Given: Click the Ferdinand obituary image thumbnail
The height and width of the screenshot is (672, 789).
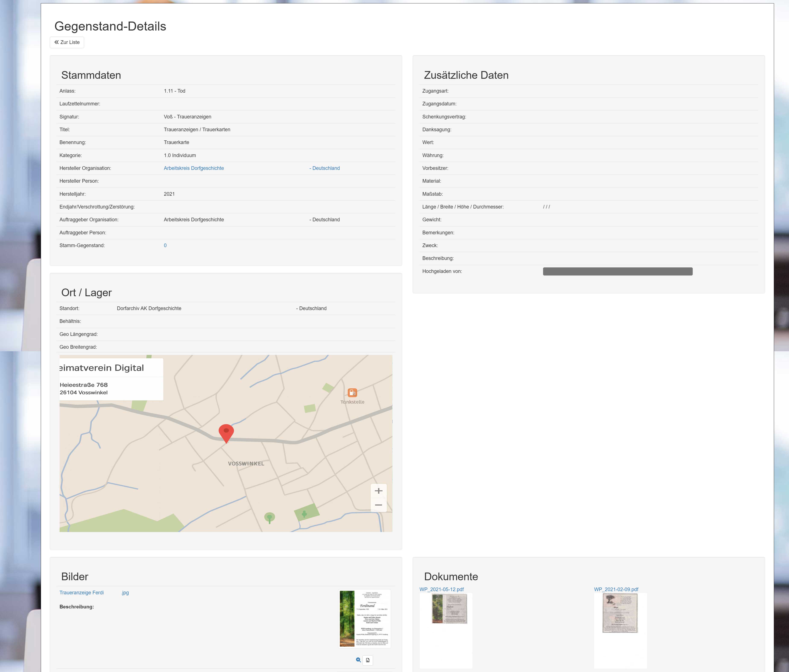Looking at the screenshot, I should pyautogui.click(x=364, y=618).
